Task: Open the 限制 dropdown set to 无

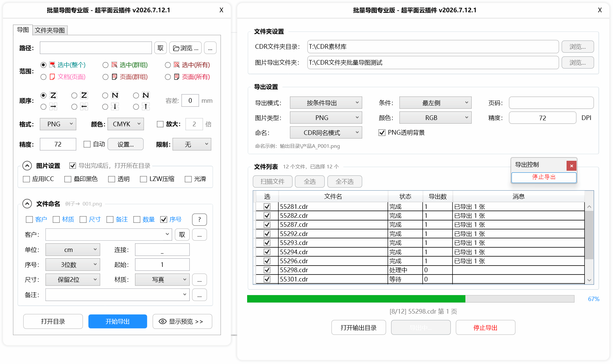Action: point(192,144)
